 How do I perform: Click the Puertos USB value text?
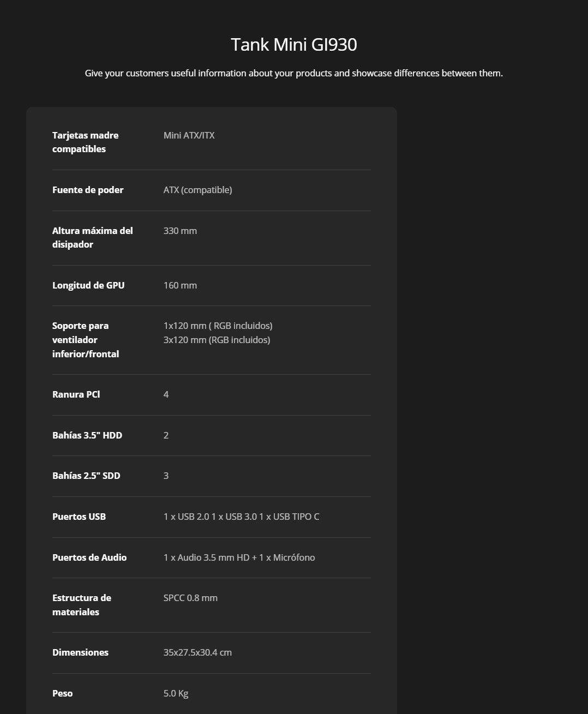[x=241, y=517]
